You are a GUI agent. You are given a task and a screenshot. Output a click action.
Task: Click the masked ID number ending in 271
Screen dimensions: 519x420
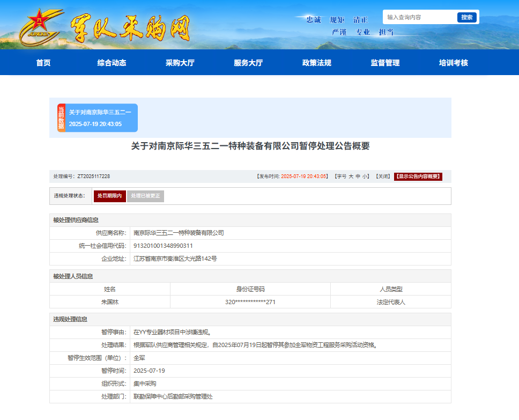pos(250,302)
